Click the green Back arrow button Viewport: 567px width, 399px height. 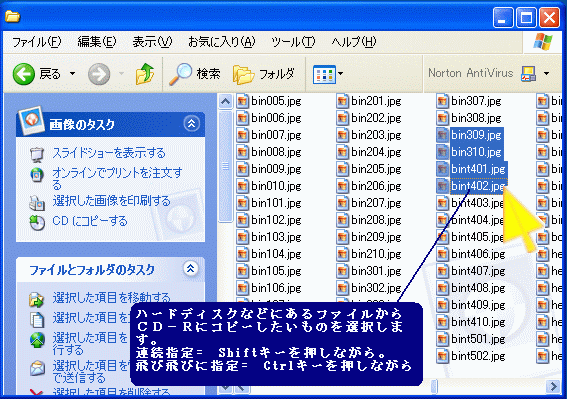click(24, 74)
